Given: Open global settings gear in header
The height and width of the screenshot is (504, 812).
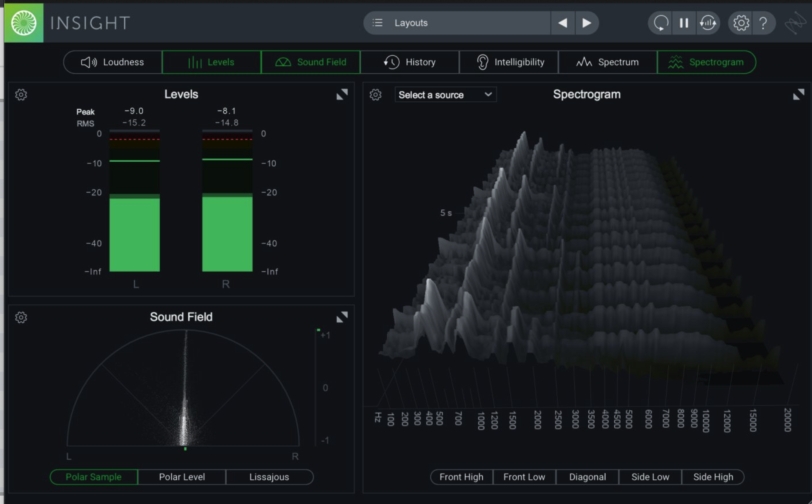Looking at the screenshot, I should pos(741,23).
